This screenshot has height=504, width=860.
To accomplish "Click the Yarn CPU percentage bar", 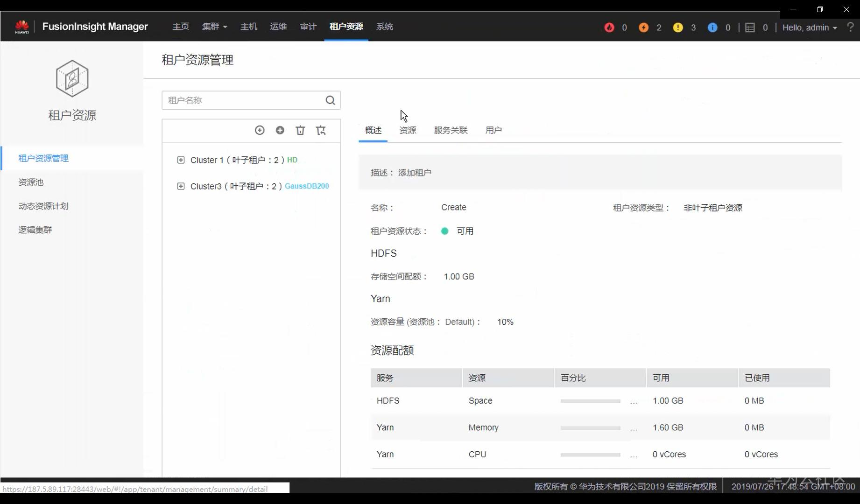I will (591, 455).
